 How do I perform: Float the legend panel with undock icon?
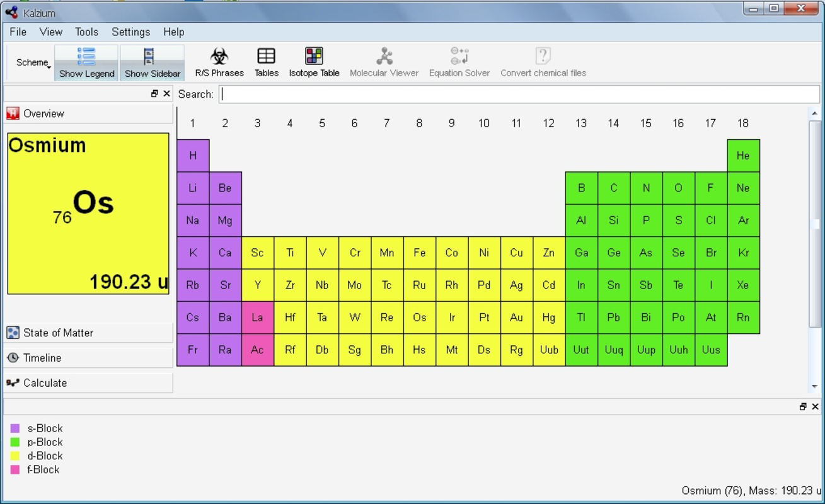pyautogui.click(x=803, y=406)
